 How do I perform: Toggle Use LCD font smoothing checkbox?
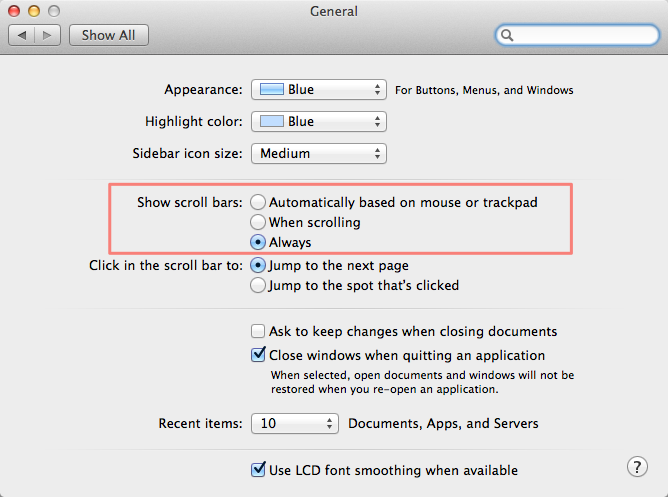[259, 470]
